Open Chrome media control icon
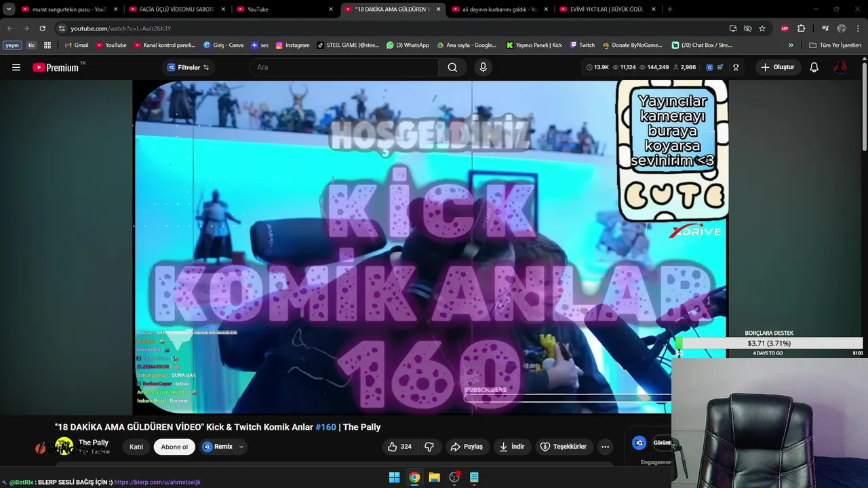This screenshot has height=488, width=868. pyautogui.click(x=825, y=28)
